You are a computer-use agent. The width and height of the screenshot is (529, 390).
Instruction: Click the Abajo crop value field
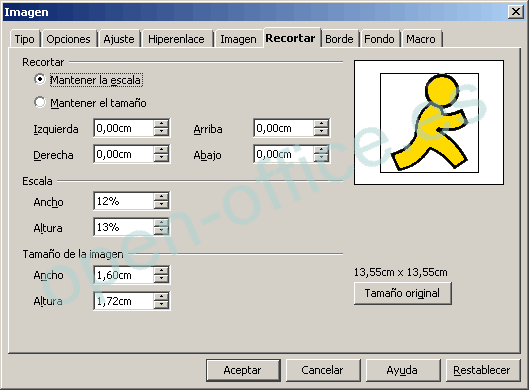283,154
